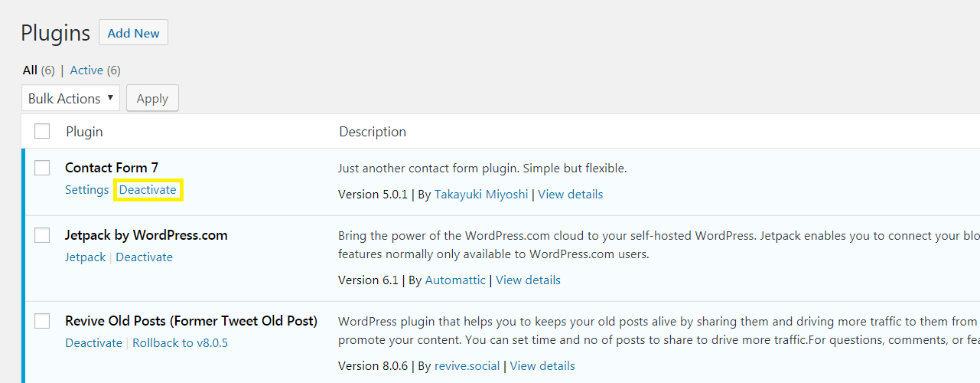The height and width of the screenshot is (383, 980).
Task: Tick the Jetpack by WordPress.com checkbox
Action: tap(42, 235)
